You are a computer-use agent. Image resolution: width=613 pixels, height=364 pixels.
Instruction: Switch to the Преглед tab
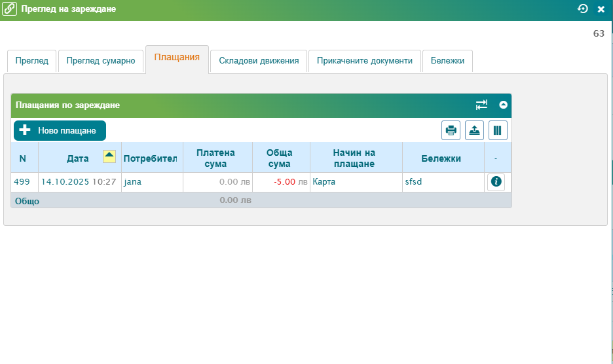(31, 61)
